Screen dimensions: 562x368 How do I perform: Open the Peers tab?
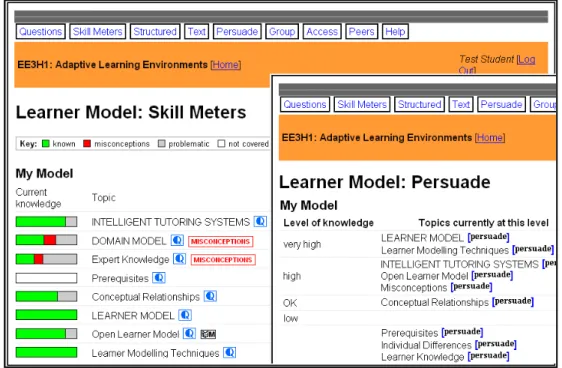(361, 32)
